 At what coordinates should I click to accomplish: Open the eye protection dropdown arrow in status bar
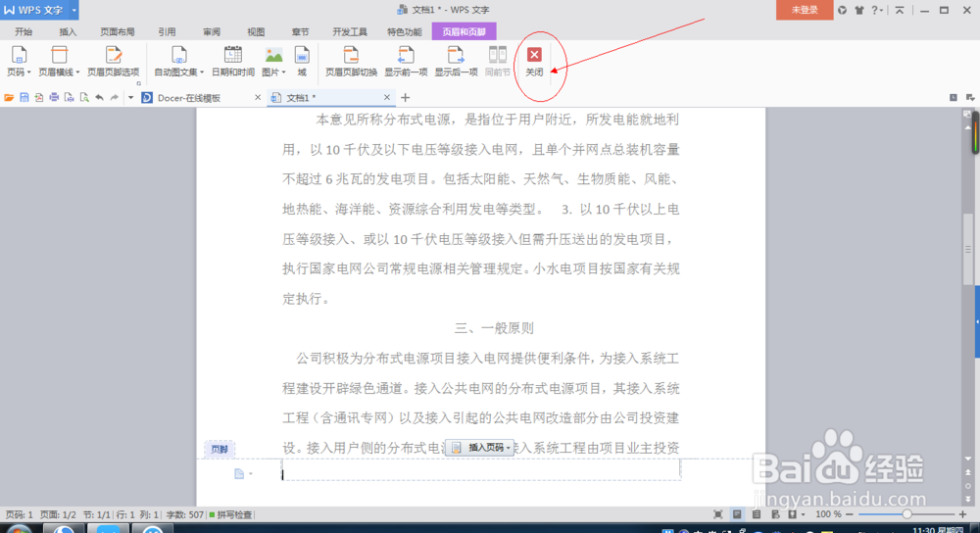(x=803, y=514)
